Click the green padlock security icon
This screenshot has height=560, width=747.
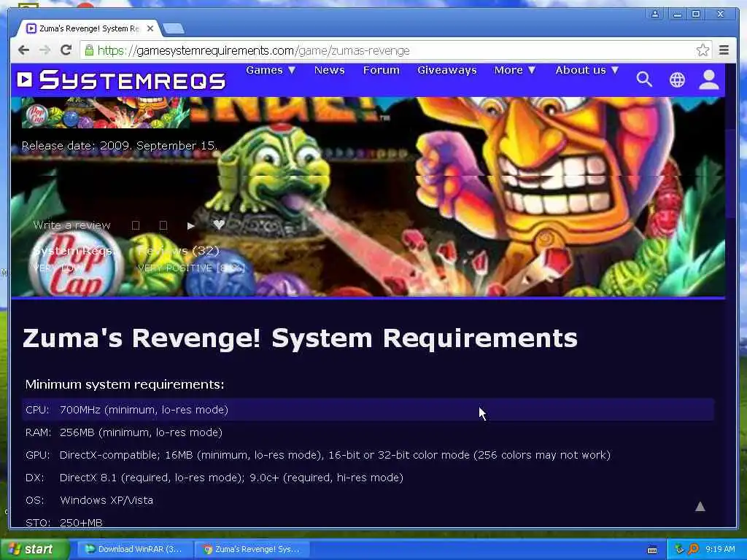[89, 50]
